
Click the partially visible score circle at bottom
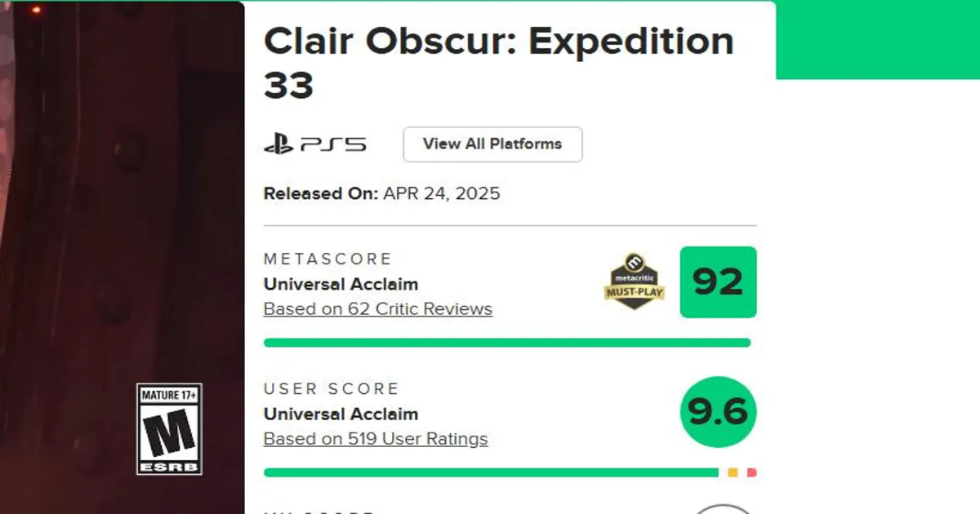(x=720, y=508)
